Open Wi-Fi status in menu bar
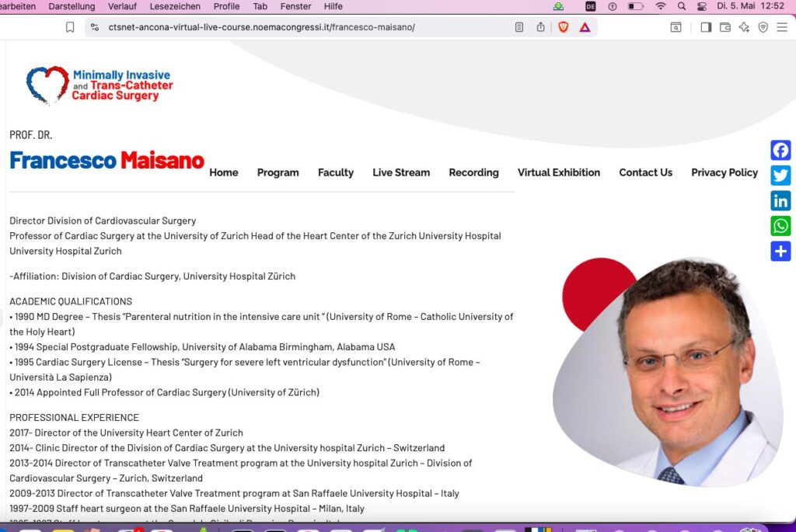796x532 pixels. (x=661, y=6)
